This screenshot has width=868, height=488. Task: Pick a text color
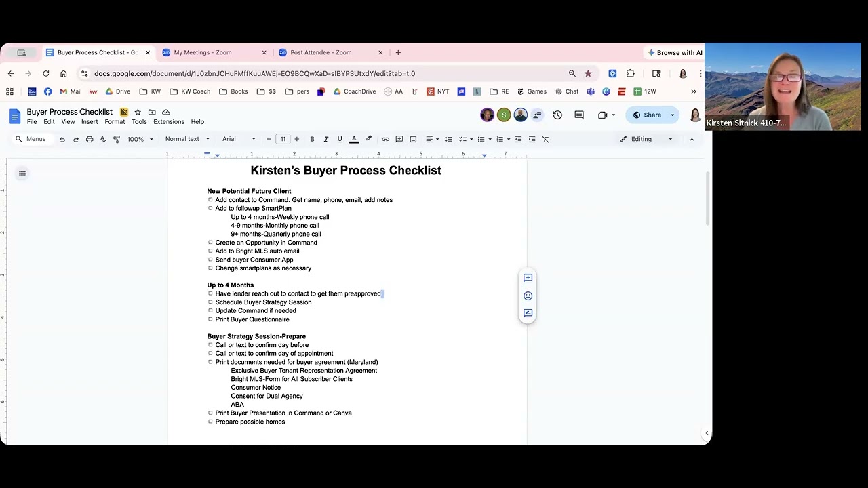pyautogui.click(x=354, y=139)
